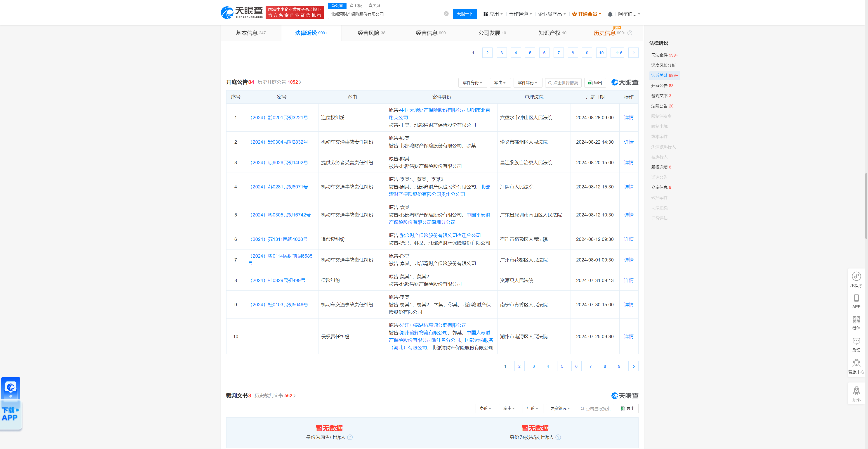Click the page vertical scrollbar thumb
The height and width of the screenshot is (449, 868).
(x=866, y=206)
